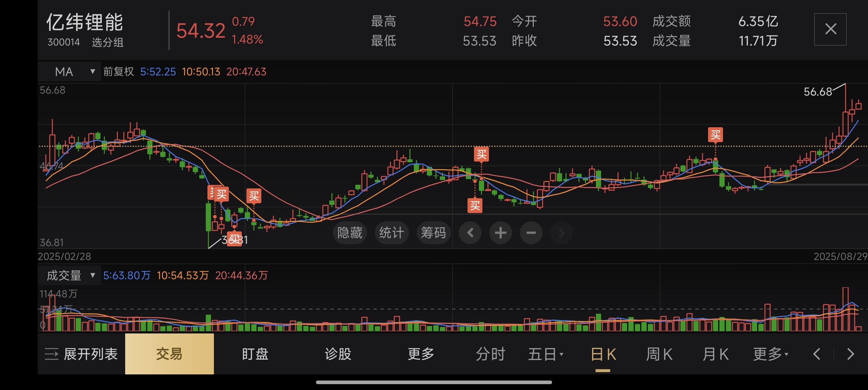Click the 统计 button

click(391, 233)
